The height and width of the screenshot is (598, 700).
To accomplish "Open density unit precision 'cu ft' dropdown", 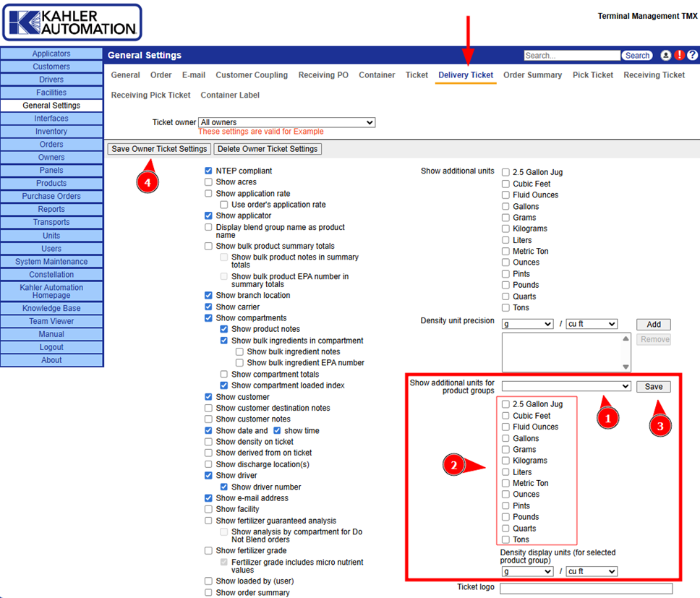I will click(592, 324).
